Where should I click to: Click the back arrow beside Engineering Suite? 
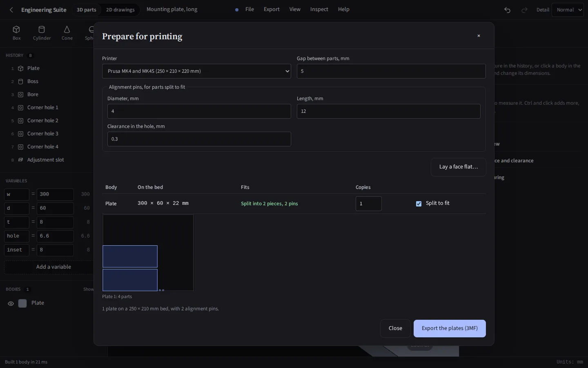11,10
